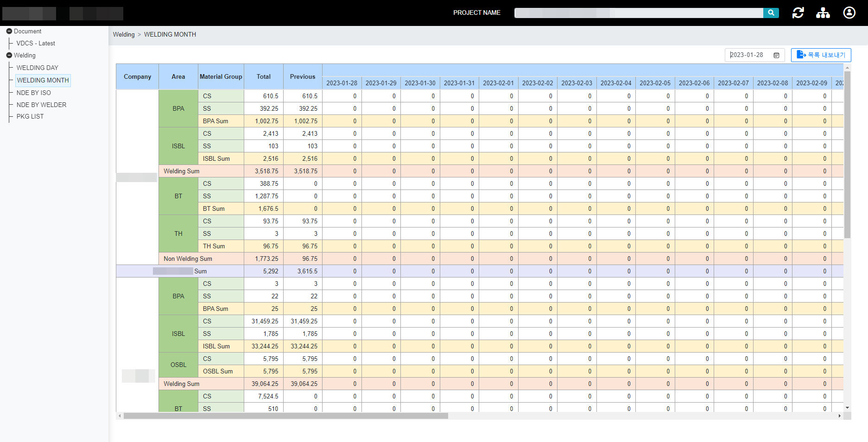The height and width of the screenshot is (442, 868).
Task: Click the TH area cell
Action: tap(178, 234)
